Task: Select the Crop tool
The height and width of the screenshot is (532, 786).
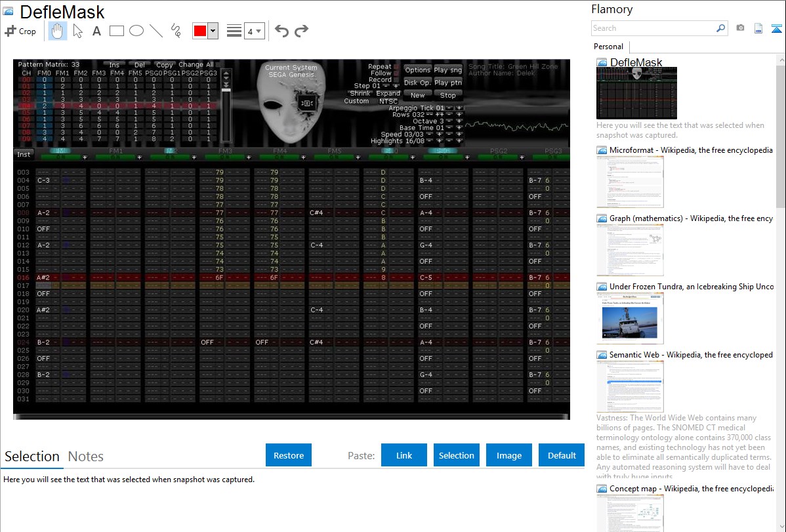Action: (20, 31)
